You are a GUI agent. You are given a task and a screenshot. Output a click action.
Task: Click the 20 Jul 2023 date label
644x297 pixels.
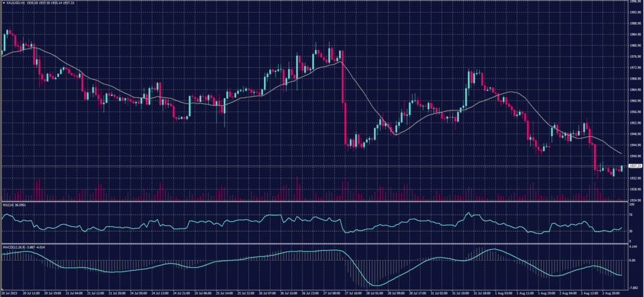(11, 293)
